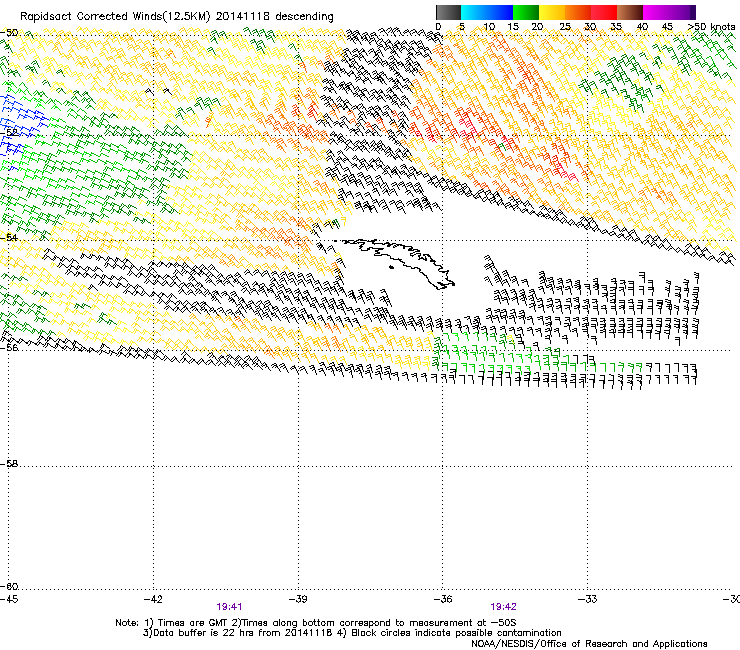
Task: Click the magenta 40-45 knots legend swatch
Action: [x=656, y=12]
